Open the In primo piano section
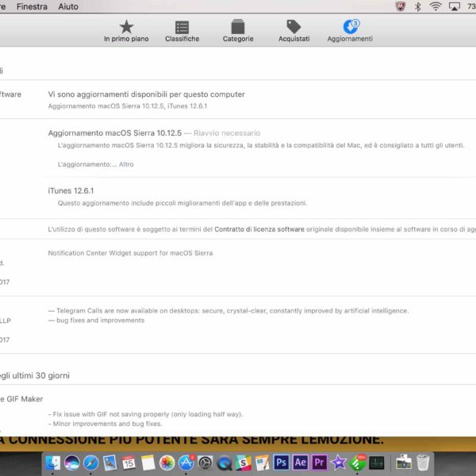 click(126, 31)
